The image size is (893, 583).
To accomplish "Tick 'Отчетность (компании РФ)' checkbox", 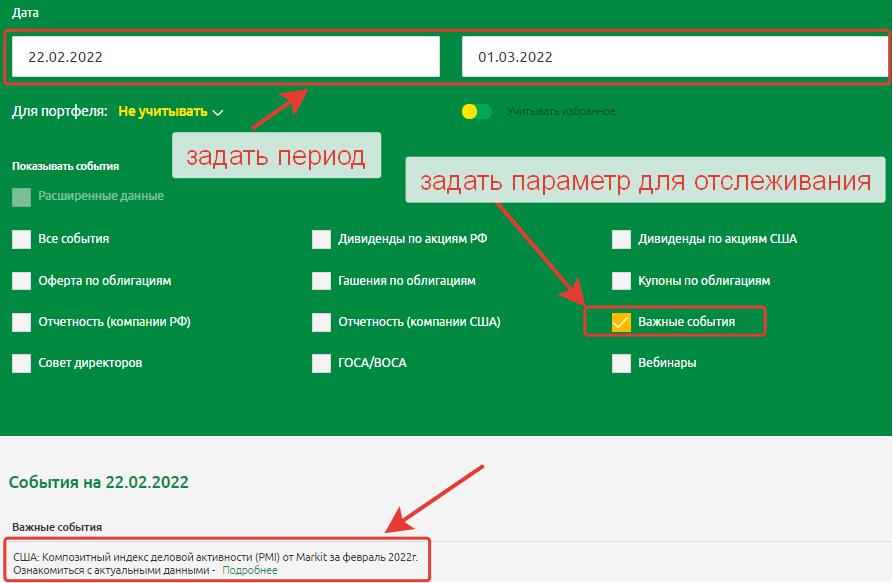I will click(22, 322).
